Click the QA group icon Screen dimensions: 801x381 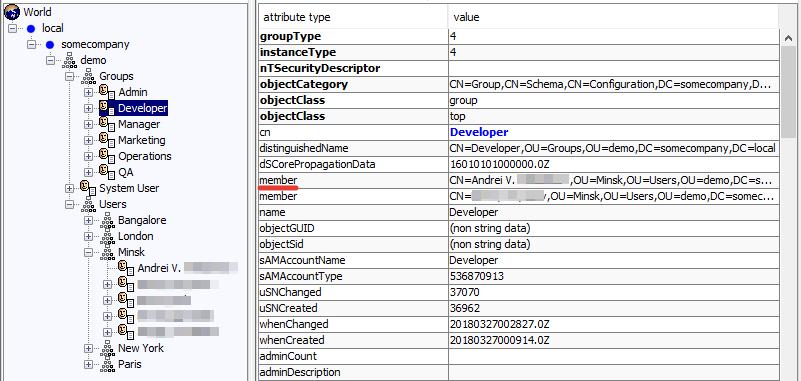click(107, 172)
